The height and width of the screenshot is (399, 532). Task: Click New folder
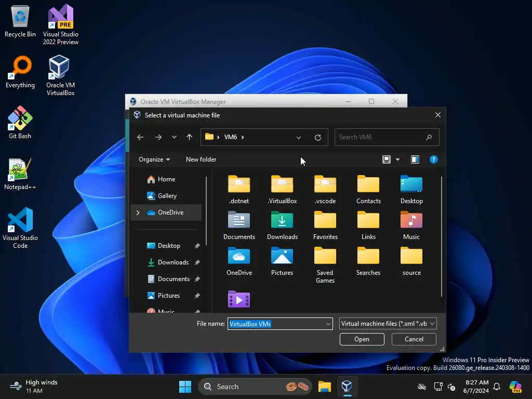[201, 159]
